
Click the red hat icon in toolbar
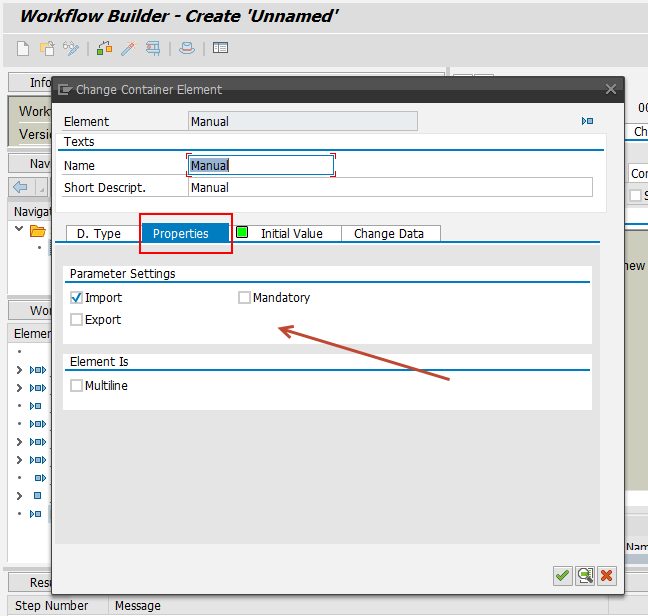[x=187, y=48]
